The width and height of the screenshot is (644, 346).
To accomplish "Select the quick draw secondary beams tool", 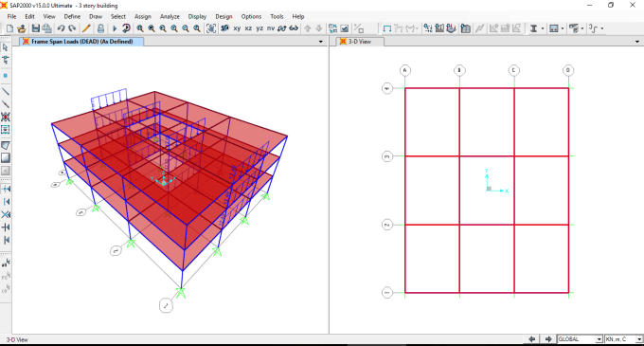I will click(x=6, y=130).
